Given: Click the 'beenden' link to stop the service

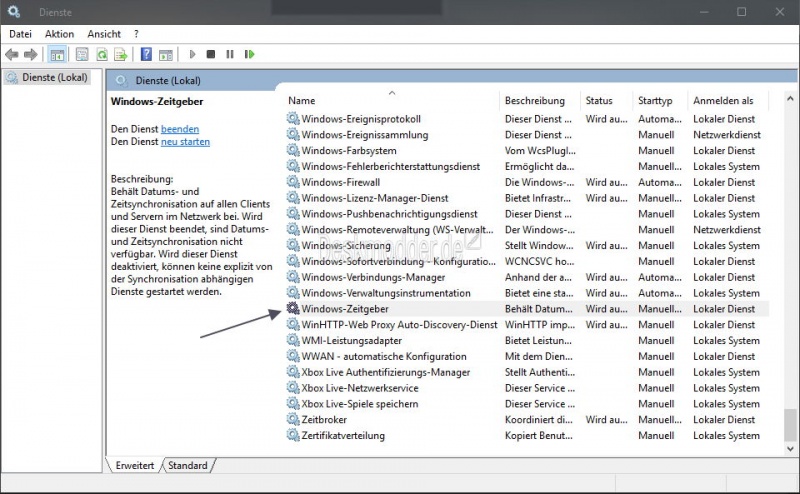Looking at the screenshot, I should (180, 129).
